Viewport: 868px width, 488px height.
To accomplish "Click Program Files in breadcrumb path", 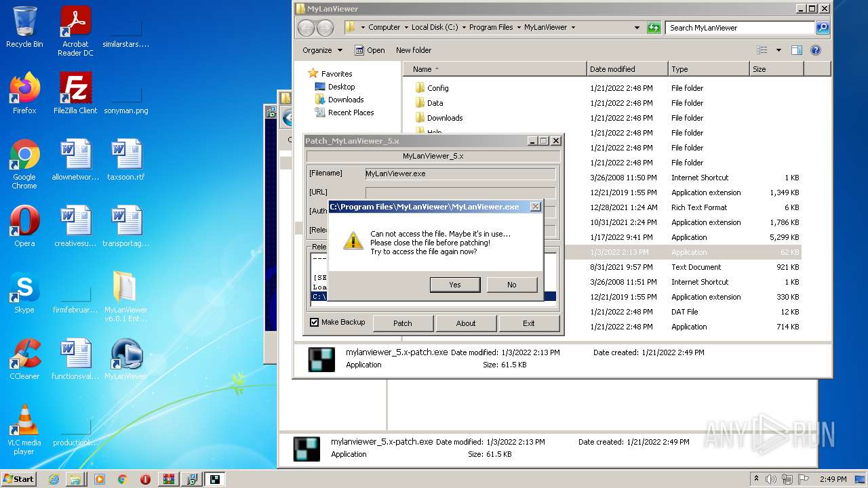I will [491, 28].
